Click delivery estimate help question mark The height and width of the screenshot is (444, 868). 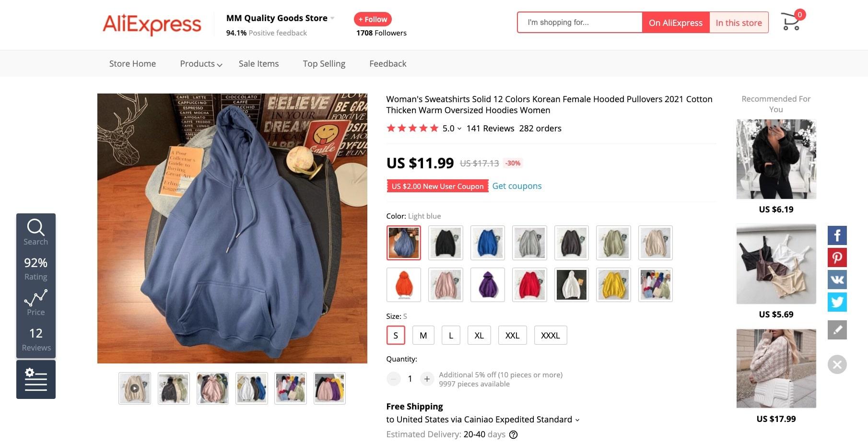513,434
